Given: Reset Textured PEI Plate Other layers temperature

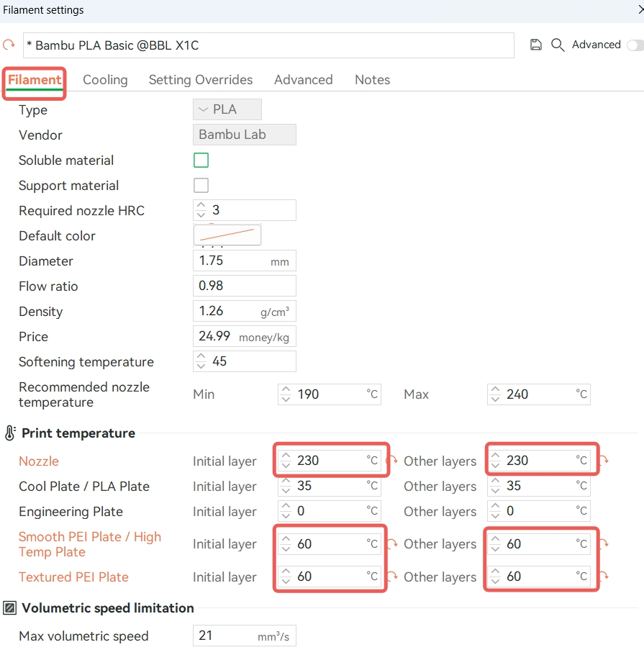Looking at the screenshot, I should [604, 577].
